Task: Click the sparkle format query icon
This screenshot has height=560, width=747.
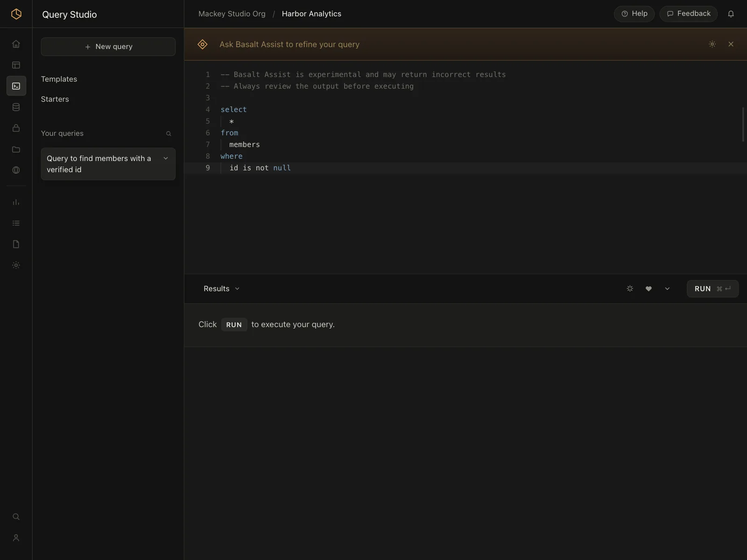Action: [629, 289]
